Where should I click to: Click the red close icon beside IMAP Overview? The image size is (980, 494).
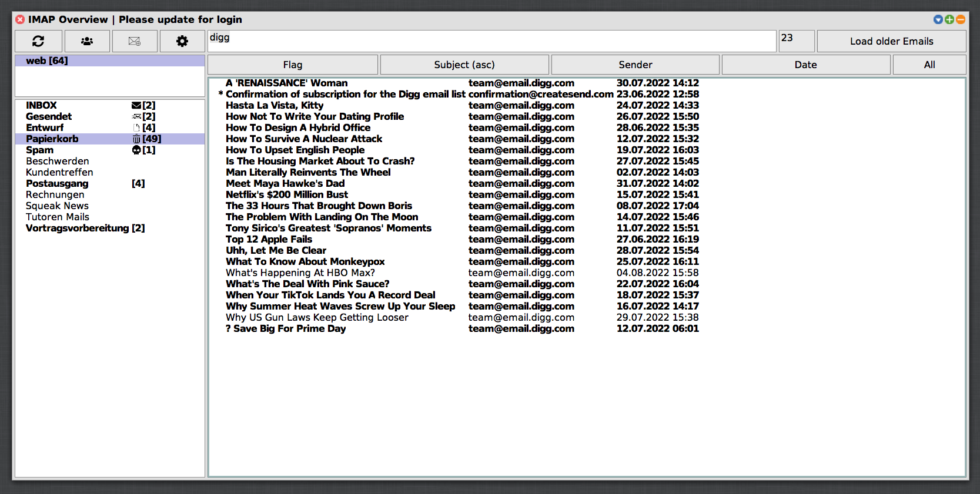(x=20, y=19)
